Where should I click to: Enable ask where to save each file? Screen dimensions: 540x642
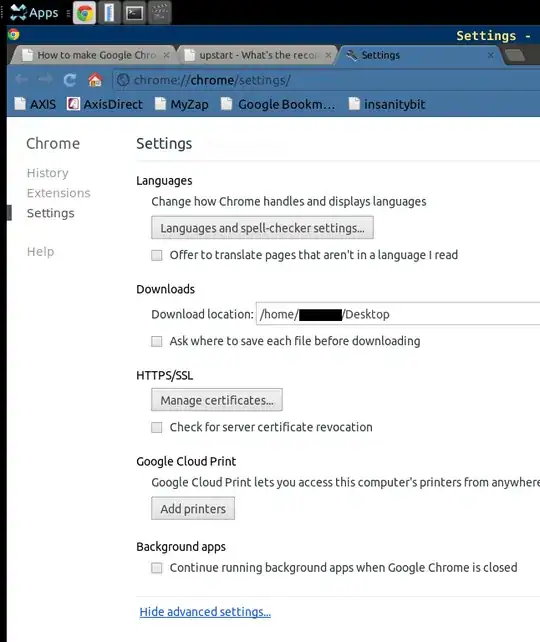(x=157, y=341)
